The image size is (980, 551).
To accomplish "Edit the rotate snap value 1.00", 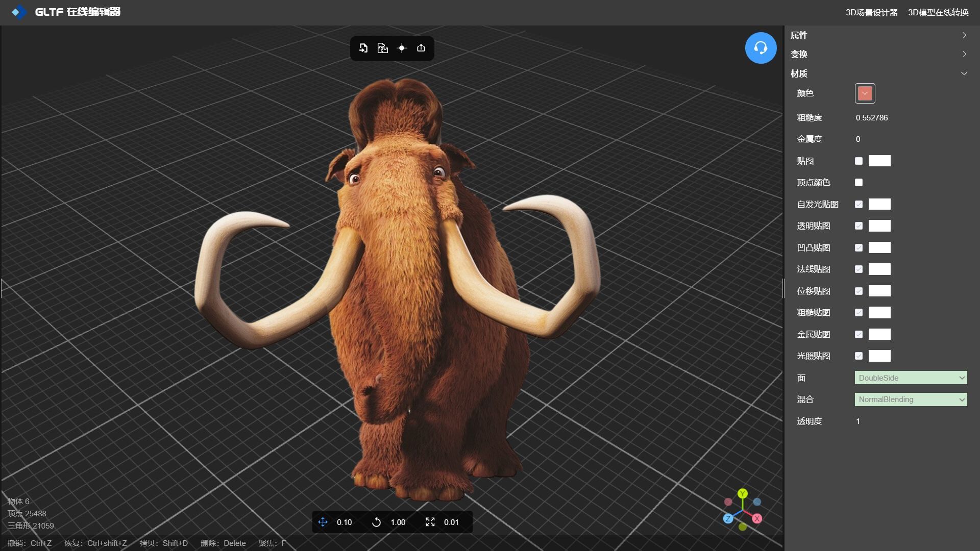I will tap(398, 522).
